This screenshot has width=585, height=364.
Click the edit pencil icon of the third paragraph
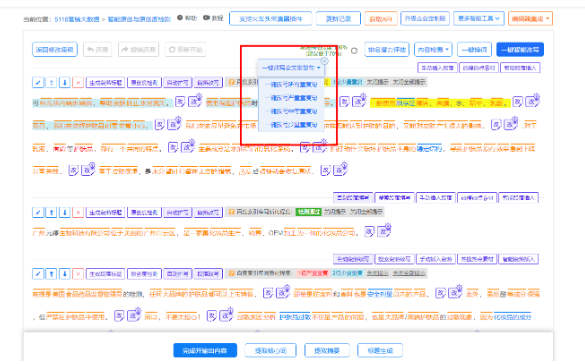tap(38, 274)
